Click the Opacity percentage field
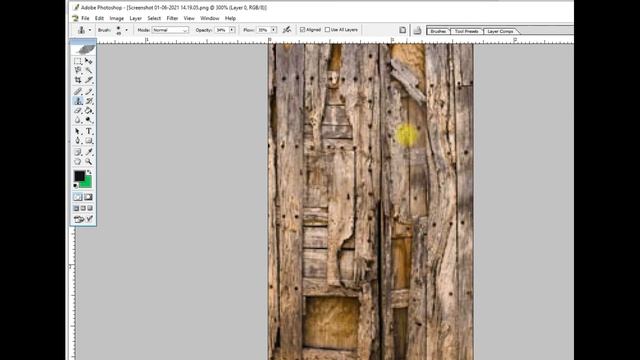The image size is (640, 360). [x=222, y=30]
